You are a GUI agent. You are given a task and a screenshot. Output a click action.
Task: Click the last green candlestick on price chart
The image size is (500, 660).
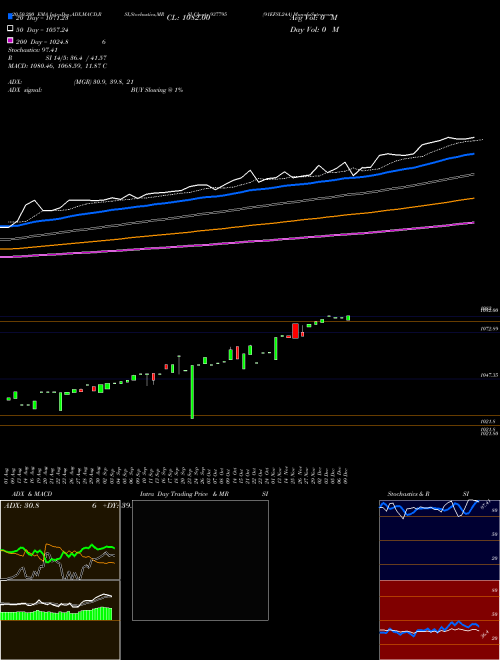348,318
